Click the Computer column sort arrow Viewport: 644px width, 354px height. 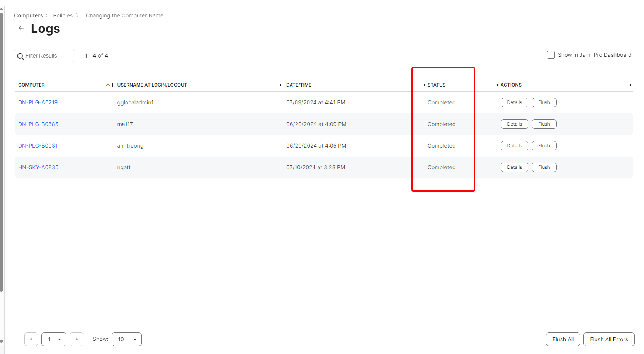[x=108, y=85]
